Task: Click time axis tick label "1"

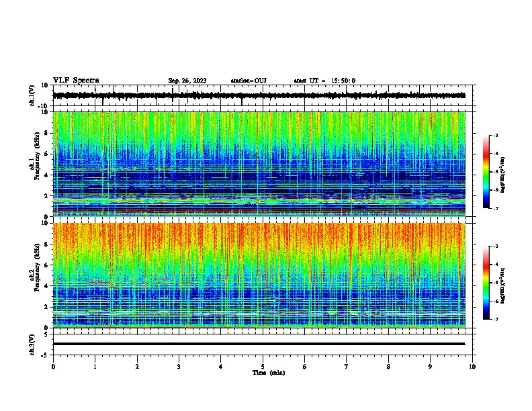Action: (95, 367)
